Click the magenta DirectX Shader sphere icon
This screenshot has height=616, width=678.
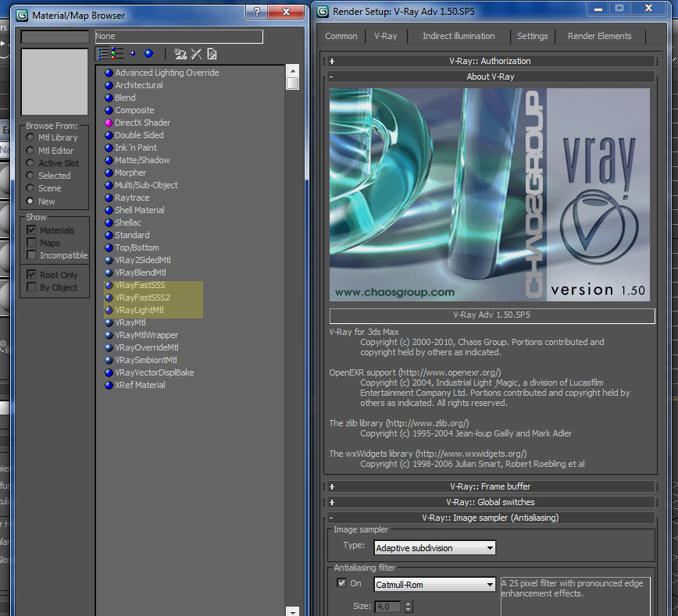pyautogui.click(x=109, y=123)
